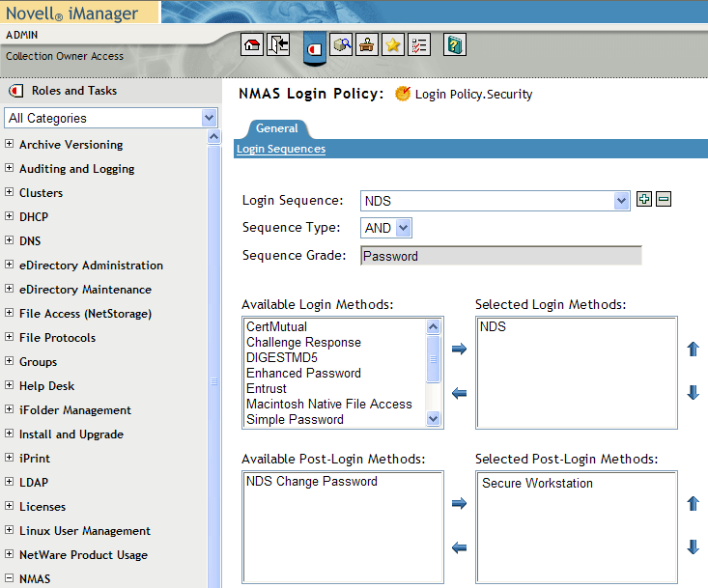Select Macintosh Native File Access method
Viewport: 708px width, 588px height.
(x=329, y=404)
